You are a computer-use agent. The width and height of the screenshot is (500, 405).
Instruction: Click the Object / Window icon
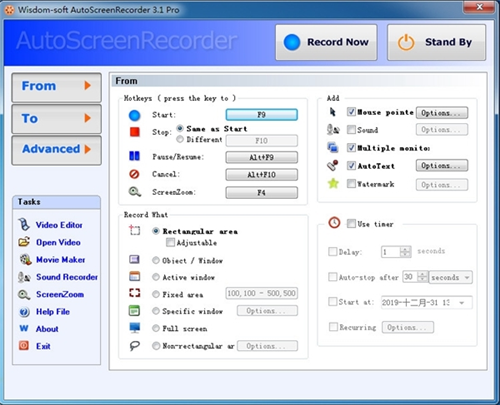coord(134,259)
